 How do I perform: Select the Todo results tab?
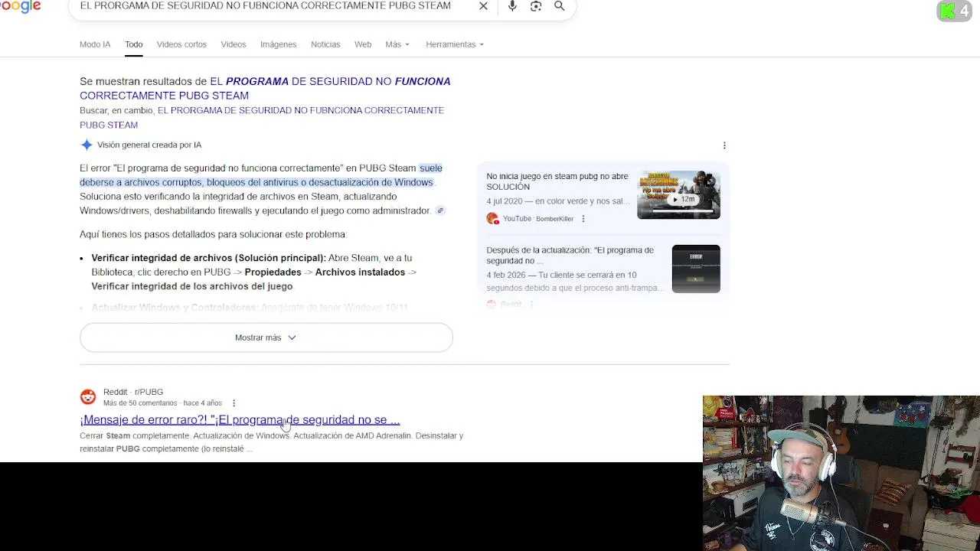click(x=134, y=44)
